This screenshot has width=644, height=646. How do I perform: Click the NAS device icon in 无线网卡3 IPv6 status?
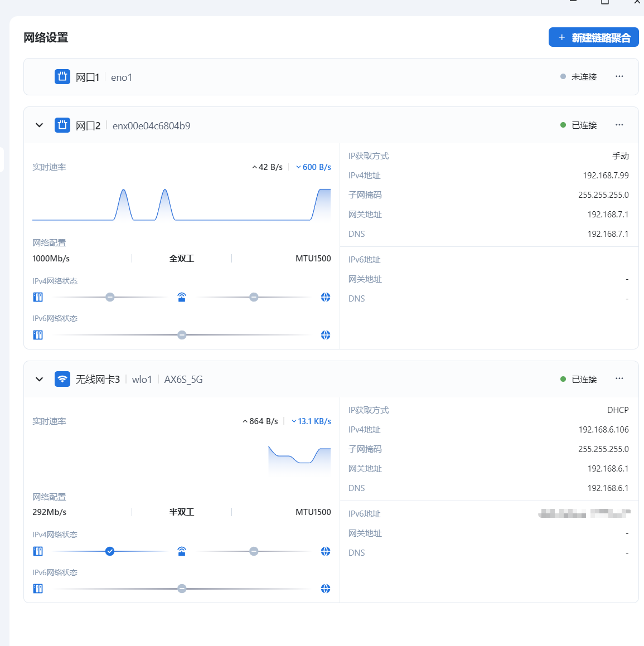(38, 589)
